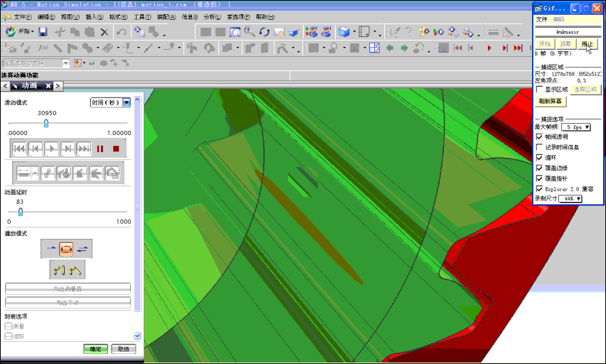
Task: Open the 分析(L) menu
Action: coord(212,17)
